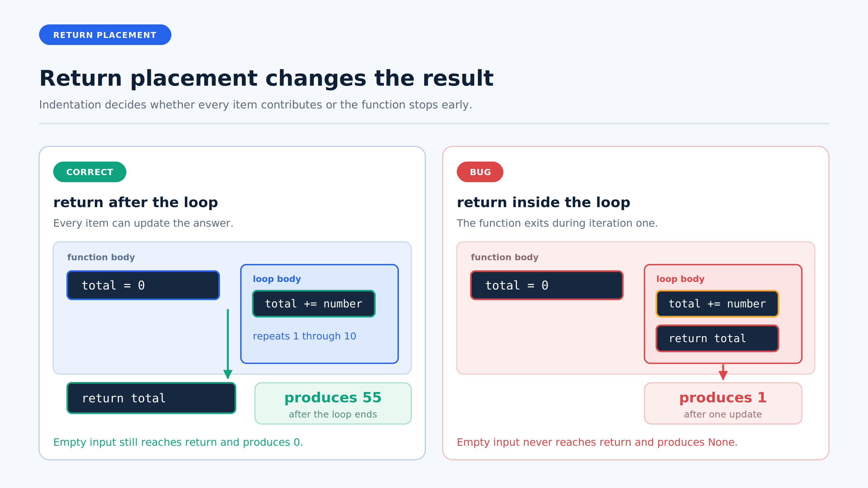Viewport: 868px width, 488px height.
Task: Click the green-bordered return total block
Action: [151, 398]
